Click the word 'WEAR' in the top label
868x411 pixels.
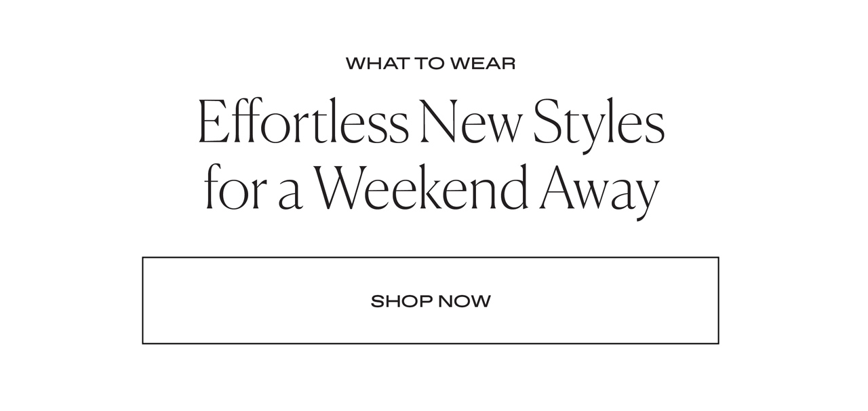tap(483, 64)
